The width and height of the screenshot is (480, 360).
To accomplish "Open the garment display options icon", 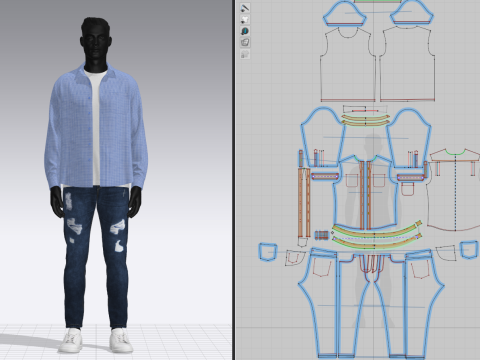I will [245, 20].
